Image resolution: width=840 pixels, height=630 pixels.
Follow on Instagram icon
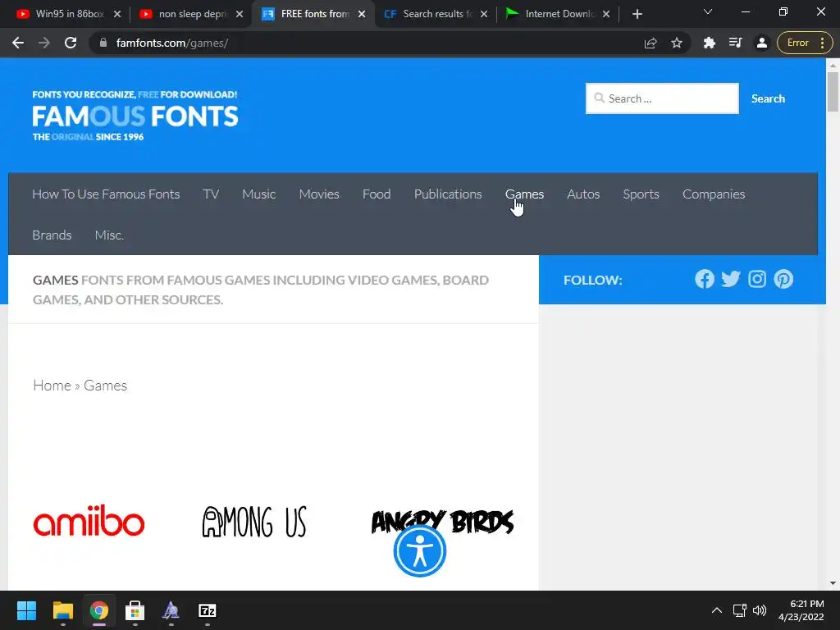757,279
